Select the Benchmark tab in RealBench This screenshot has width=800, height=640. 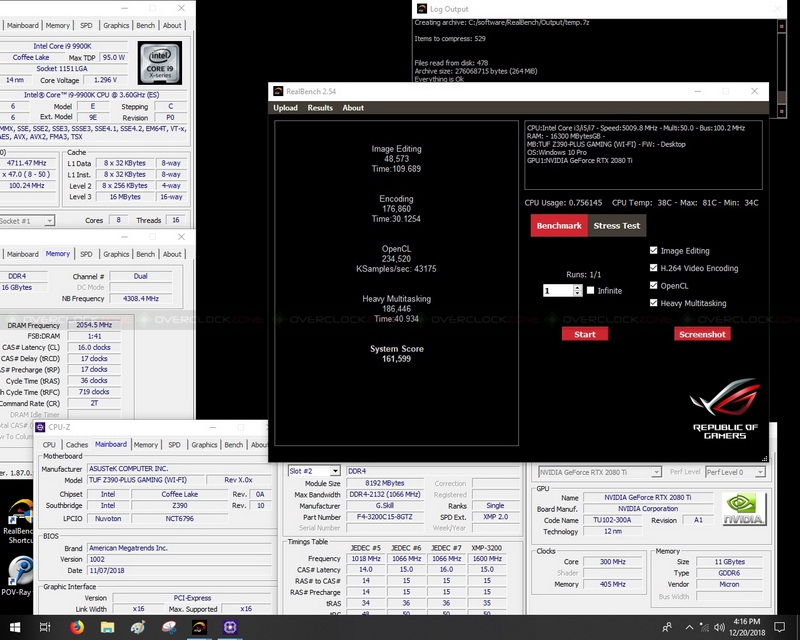tap(559, 226)
